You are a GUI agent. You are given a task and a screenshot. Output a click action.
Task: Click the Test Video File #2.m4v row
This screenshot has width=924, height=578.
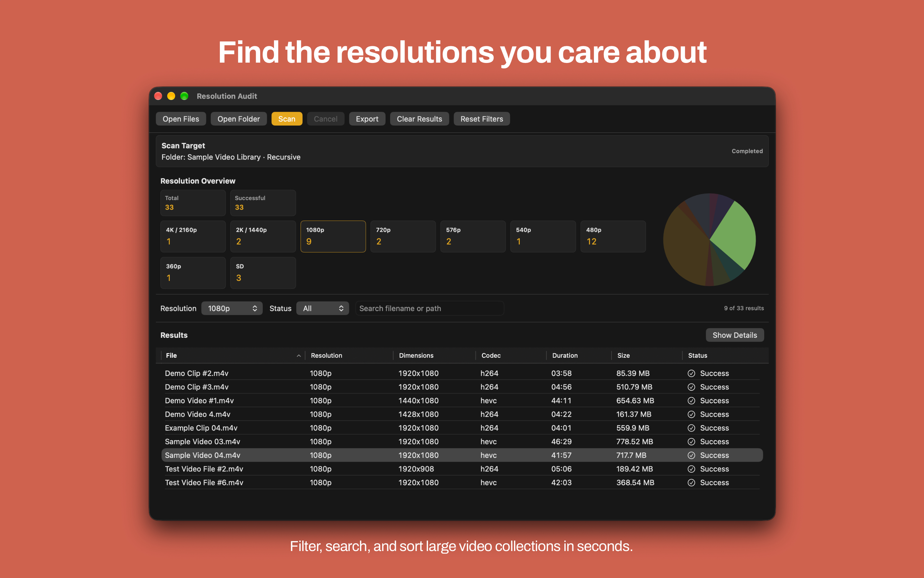point(462,469)
